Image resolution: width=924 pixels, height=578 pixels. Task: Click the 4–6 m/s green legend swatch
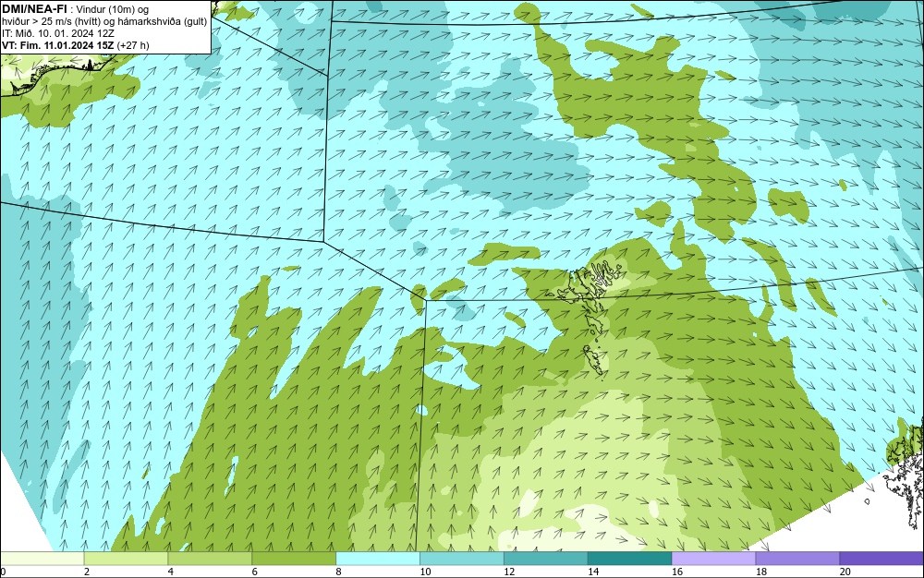210,558
